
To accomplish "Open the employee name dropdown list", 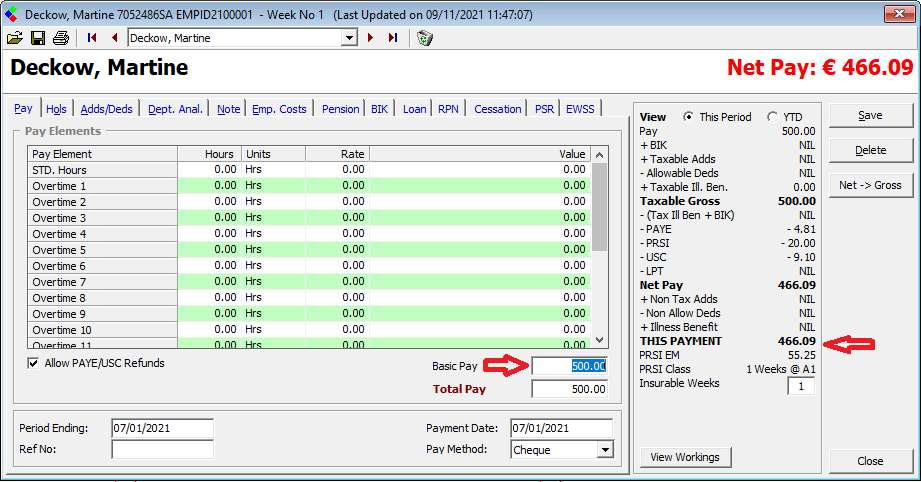I will click(x=349, y=38).
